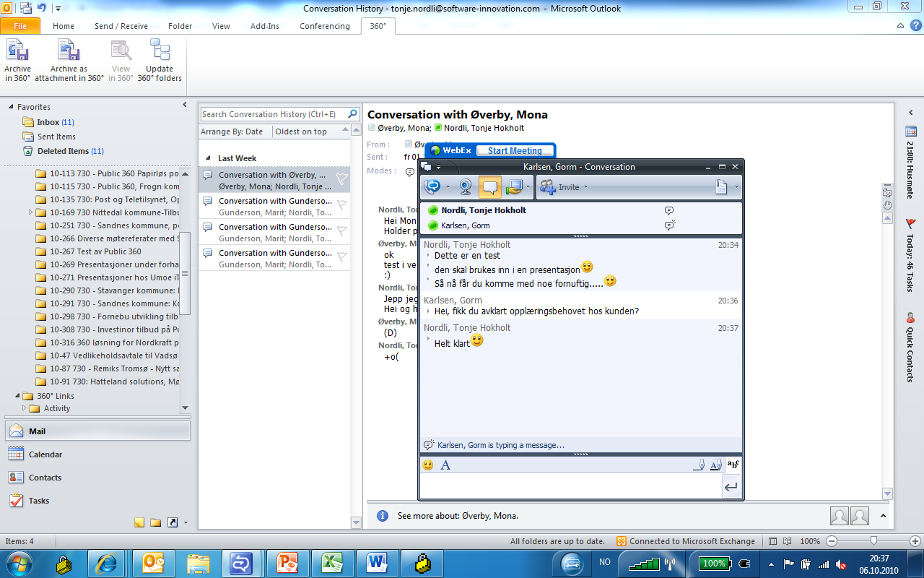Click the Folder List icon in navigation pane
The image size is (924, 578).
point(156,522)
